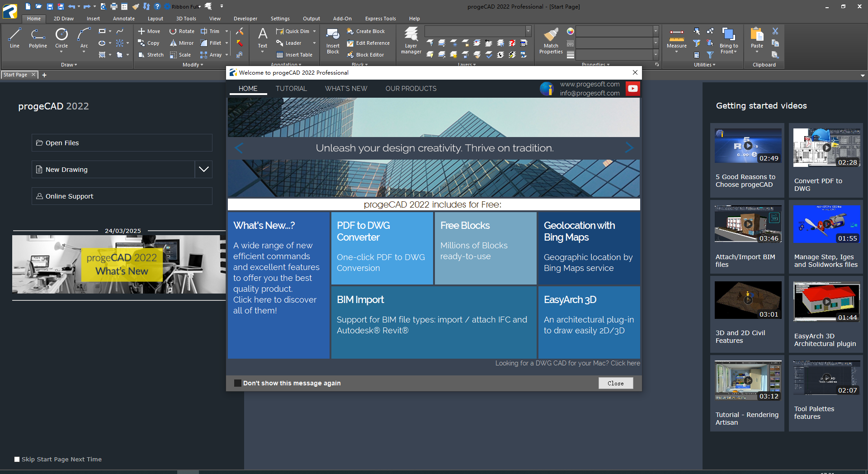Expand the Quick Dim dropdown arrow
This screenshot has height=474, width=868.
click(314, 31)
